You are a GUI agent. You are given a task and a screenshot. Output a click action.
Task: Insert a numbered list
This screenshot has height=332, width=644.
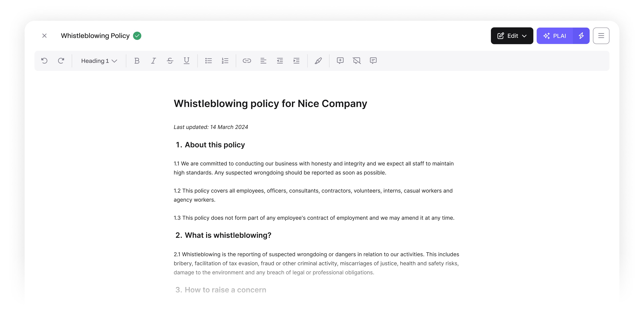(x=225, y=61)
